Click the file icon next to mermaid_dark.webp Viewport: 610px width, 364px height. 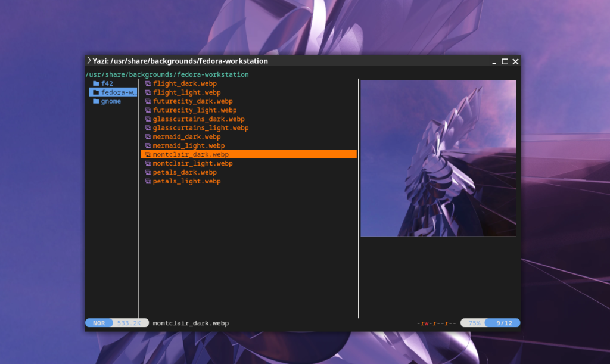coord(148,137)
